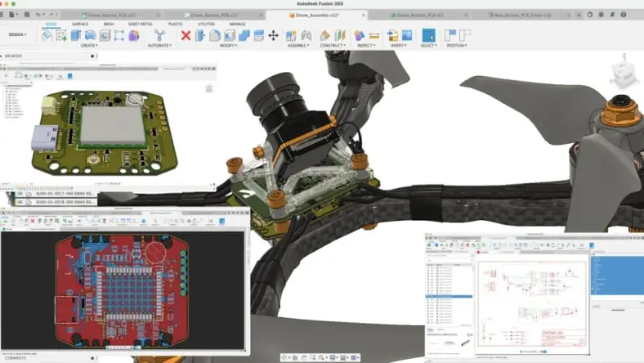Select the Offset Plane construct tool

point(325,35)
